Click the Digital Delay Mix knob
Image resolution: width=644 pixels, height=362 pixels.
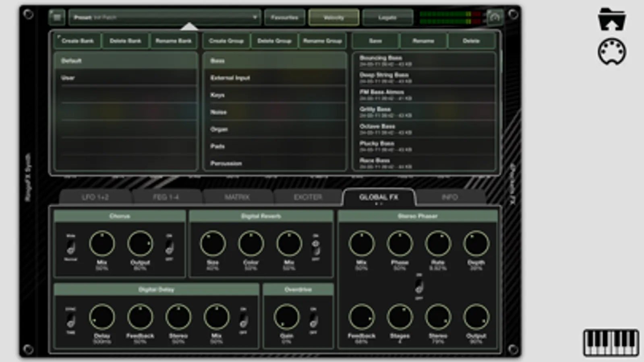[x=217, y=317]
